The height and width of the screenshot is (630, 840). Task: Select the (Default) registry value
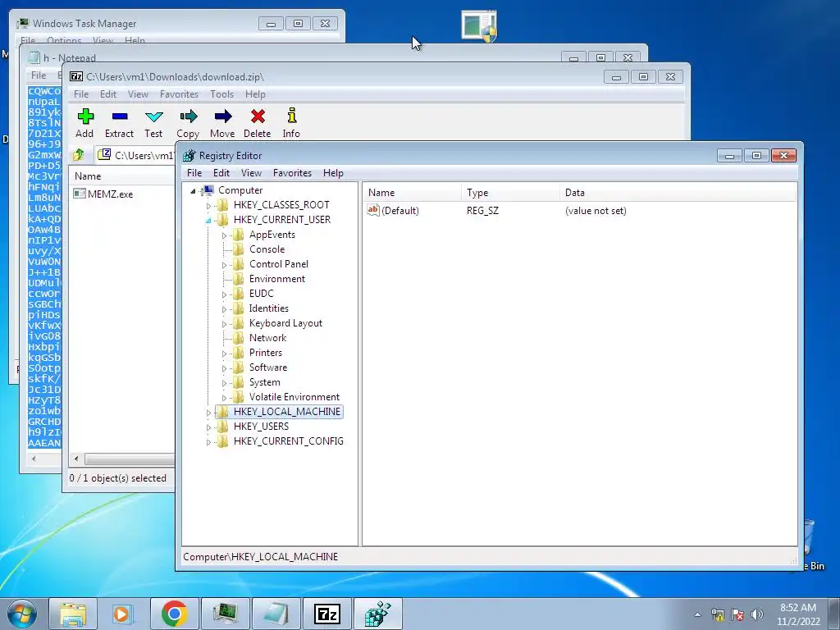[393, 211]
